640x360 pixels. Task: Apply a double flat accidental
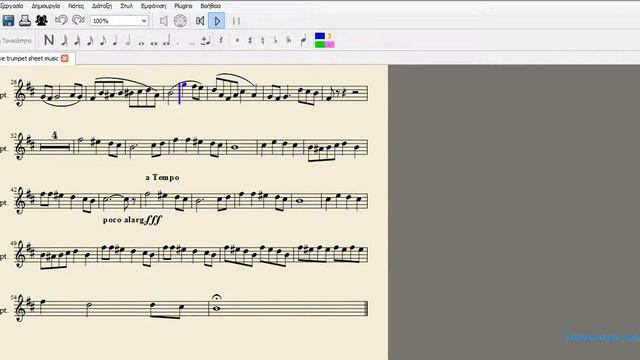289,40
